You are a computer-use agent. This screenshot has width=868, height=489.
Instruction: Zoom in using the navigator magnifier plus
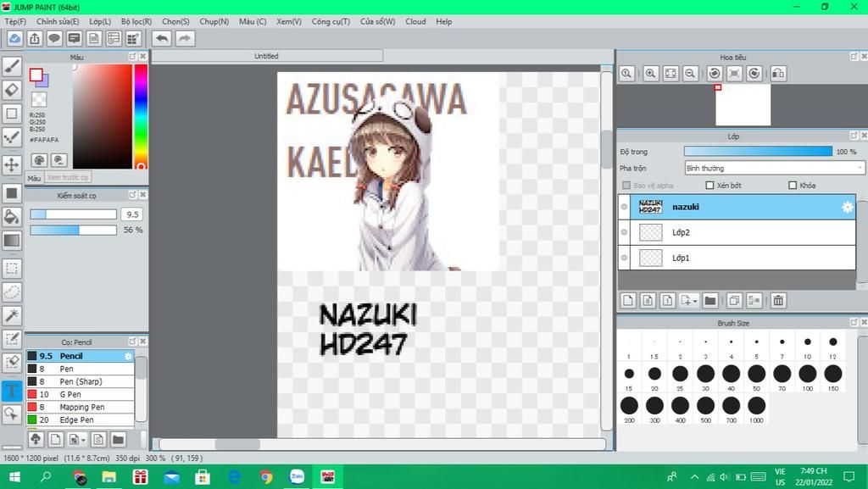pyautogui.click(x=650, y=73)
